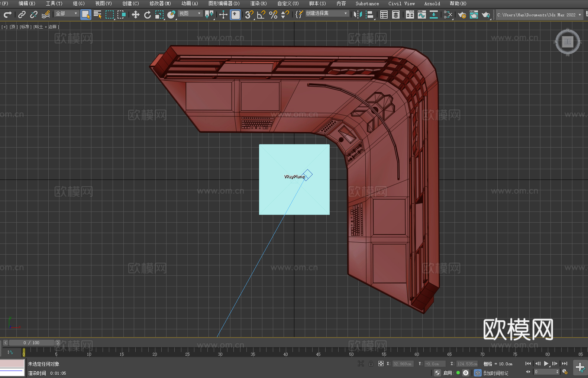588x378 pixels.
Task: Click the Mirror tool icon
Action: [358, 14]
